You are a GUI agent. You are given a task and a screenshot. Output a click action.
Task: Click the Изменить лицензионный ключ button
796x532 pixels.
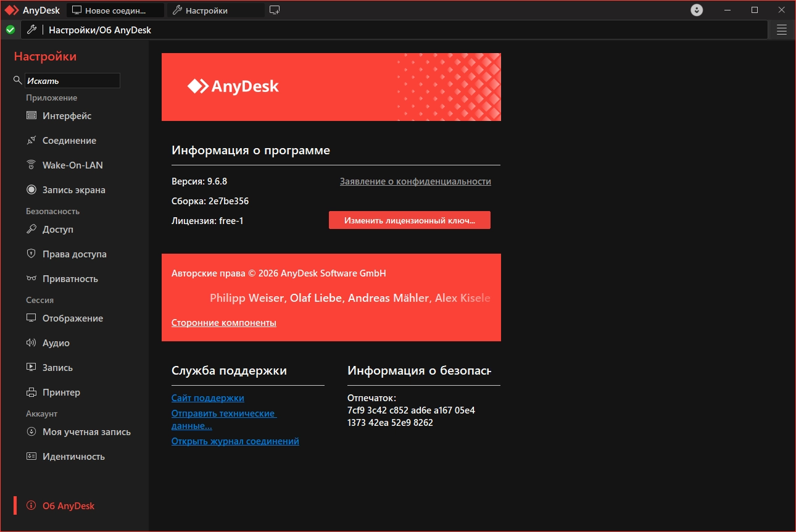pos(410,220)
